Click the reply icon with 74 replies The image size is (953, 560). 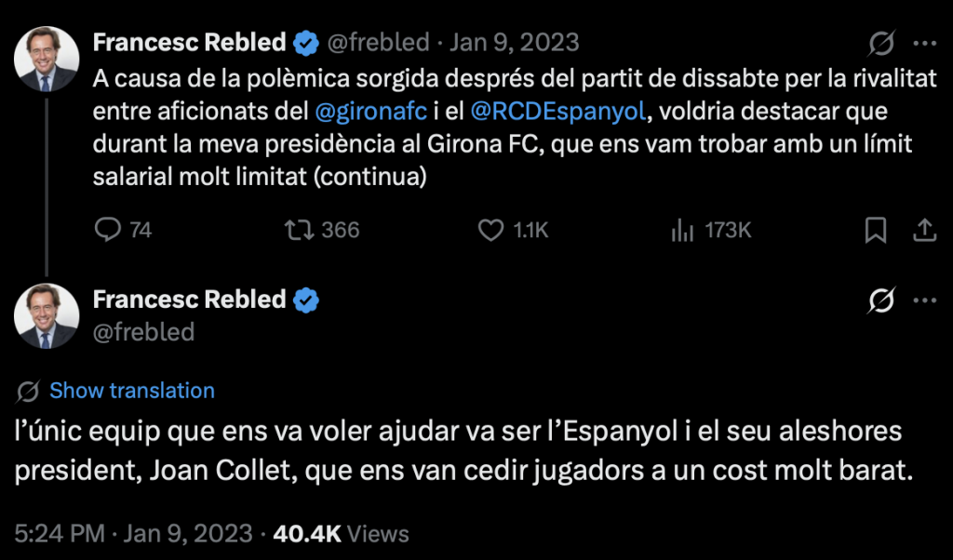pos(110,230)
